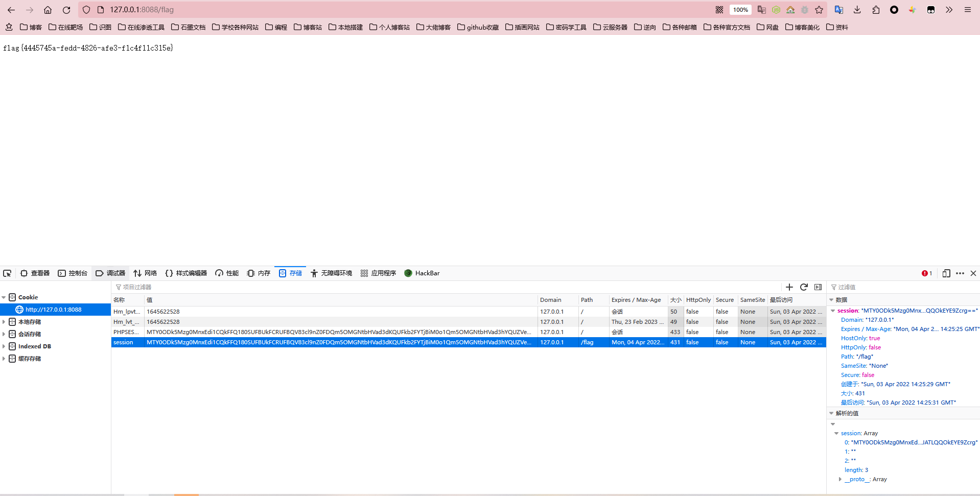Open the 云服务器 bookmarks folder
The height and width of the screenshot is (496, 980).
pyautogui.click(x=610, y=27)
